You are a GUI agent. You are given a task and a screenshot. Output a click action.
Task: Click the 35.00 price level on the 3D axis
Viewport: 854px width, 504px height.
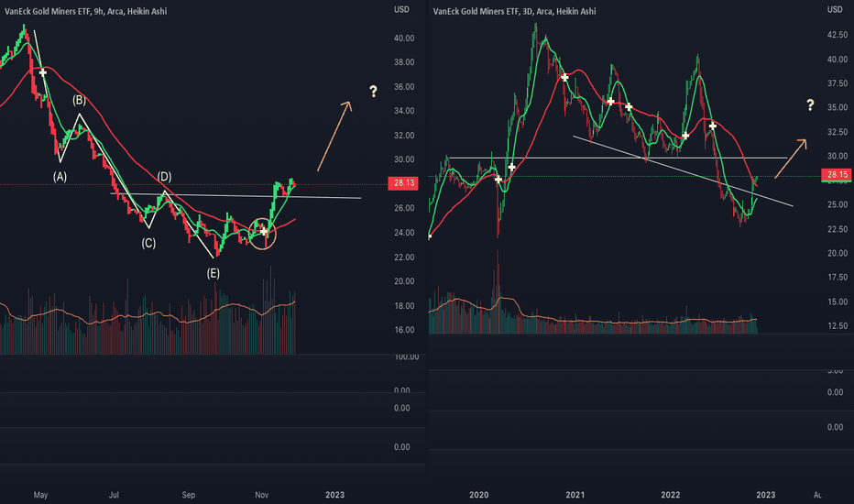click(838, 107)
